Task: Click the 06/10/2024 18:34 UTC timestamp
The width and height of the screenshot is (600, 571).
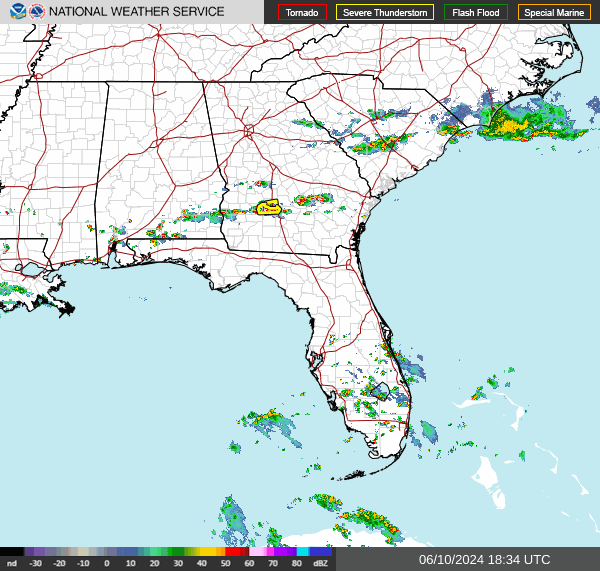Action: [484, 560]
